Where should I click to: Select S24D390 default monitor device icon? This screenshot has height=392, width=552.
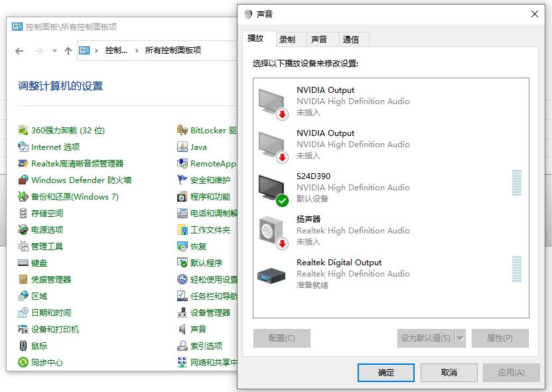tap(273, 190)
